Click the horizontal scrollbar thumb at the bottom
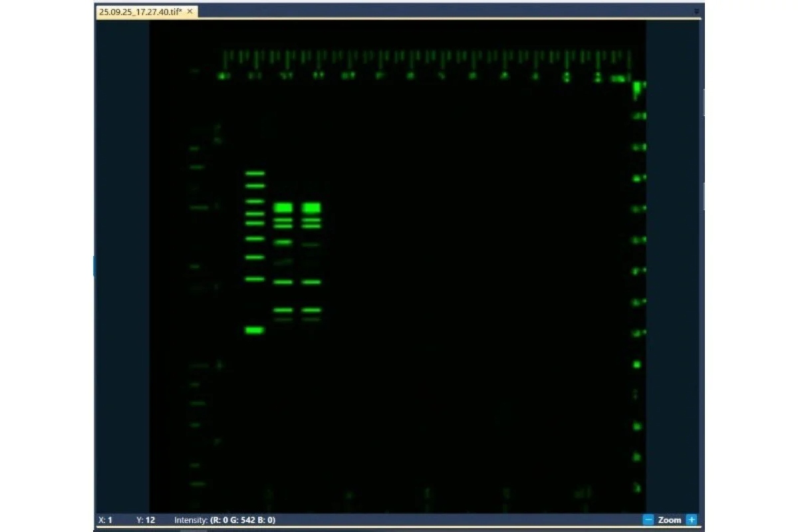 coord(193,530)
